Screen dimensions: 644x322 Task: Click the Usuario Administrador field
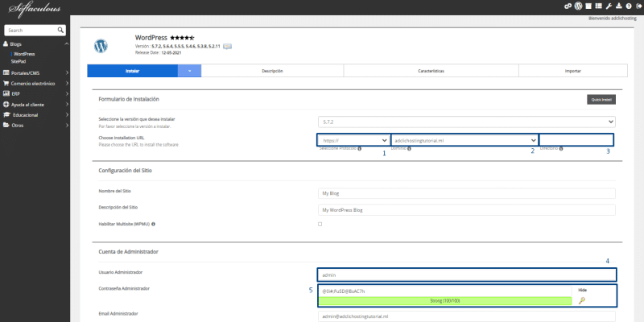(467, 275)
